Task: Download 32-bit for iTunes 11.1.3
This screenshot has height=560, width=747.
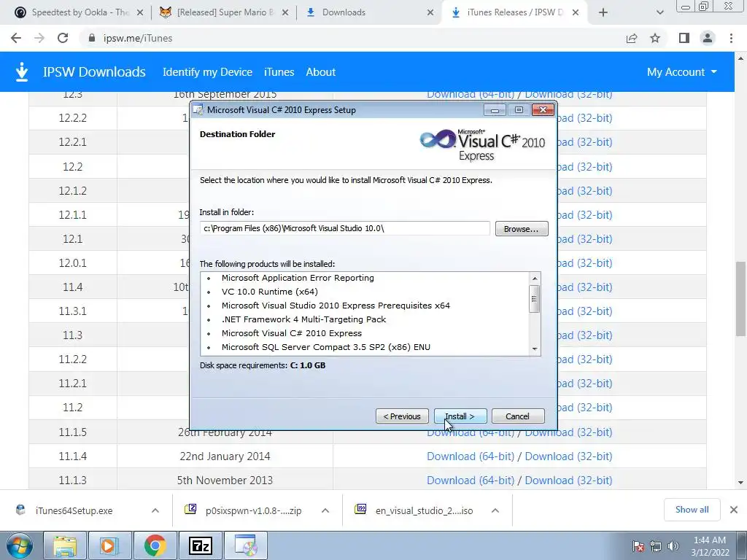Action: (568, 481)
